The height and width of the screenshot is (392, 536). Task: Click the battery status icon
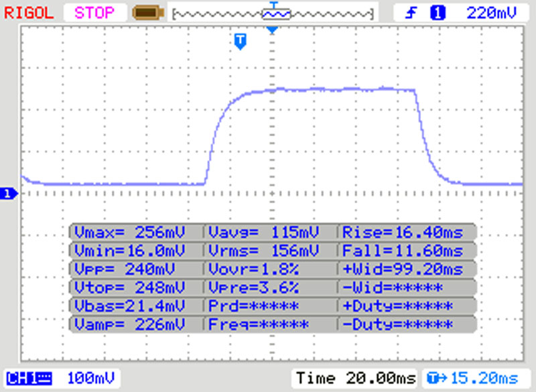pyautogui.click(x=148, y=13)
